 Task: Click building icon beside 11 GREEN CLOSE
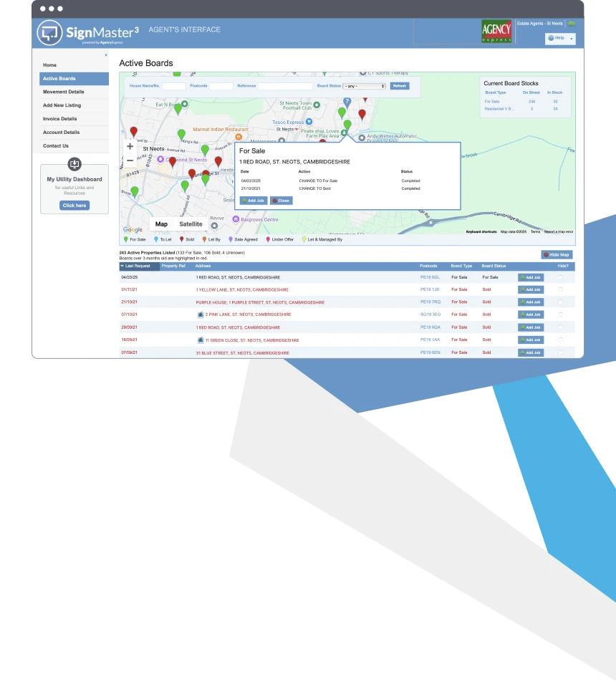201,340
